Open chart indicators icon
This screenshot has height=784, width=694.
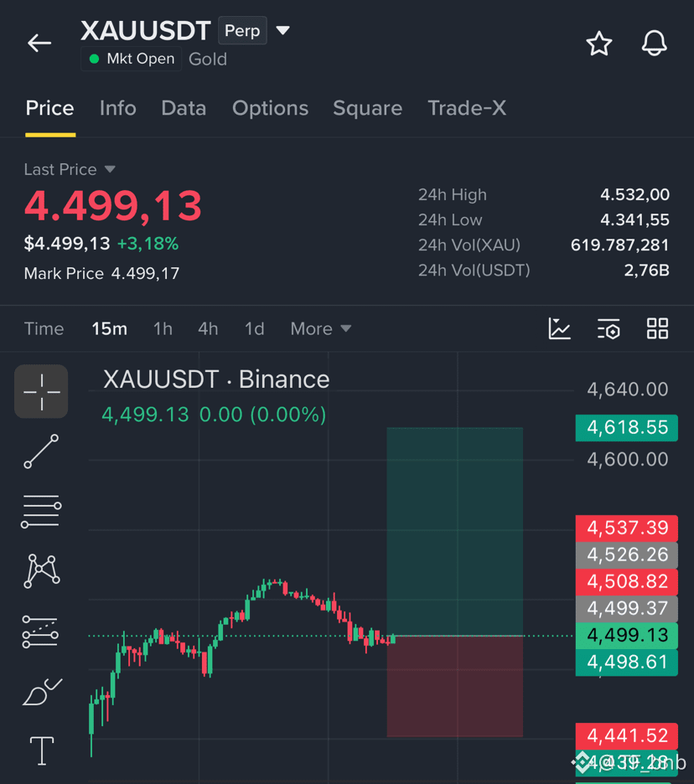(559, 328)
